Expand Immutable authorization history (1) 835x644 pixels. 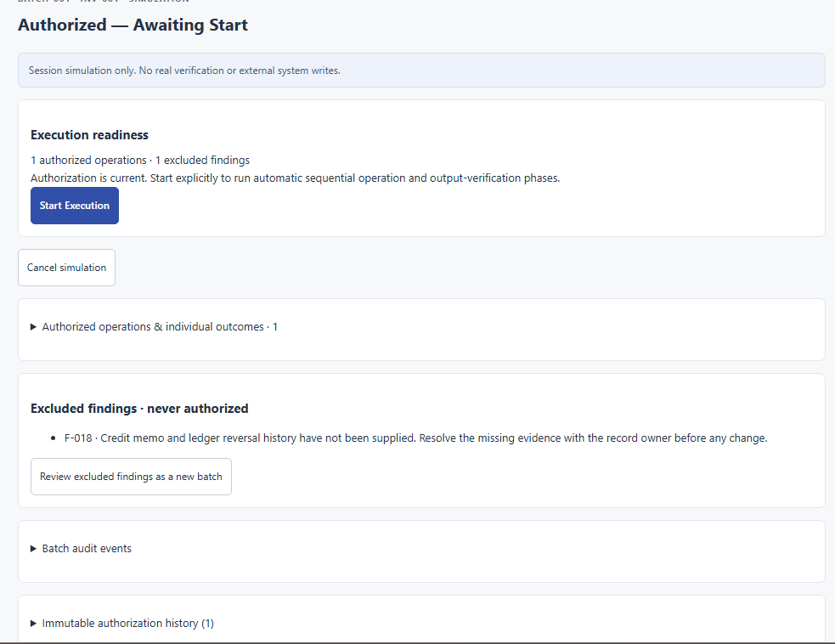[x=122, y=624]
